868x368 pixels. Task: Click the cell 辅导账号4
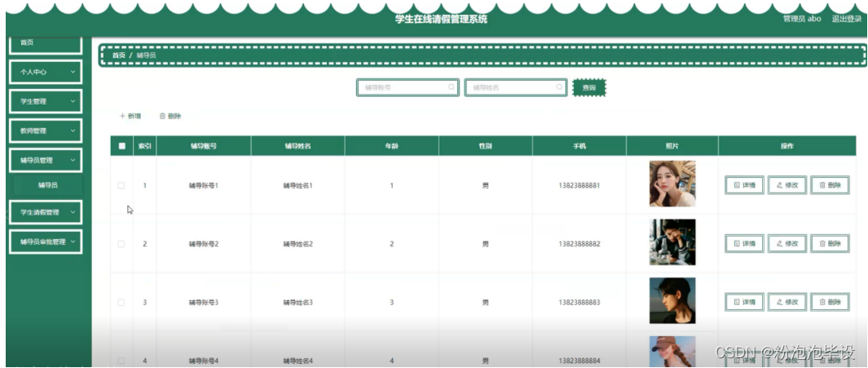click(204, 361)
